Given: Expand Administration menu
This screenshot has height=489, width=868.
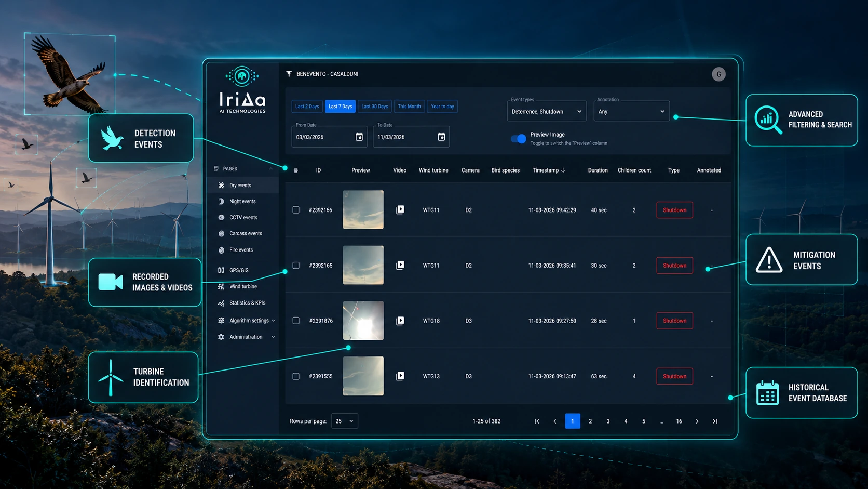Looking at the screenshot, I should click(x=247, y=337).
